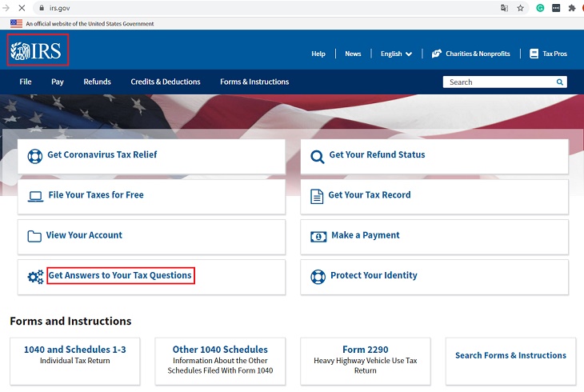The image size is (584, 392).
Task: Open the Forms & Instructions menu
Action: [x=254, y=82]
